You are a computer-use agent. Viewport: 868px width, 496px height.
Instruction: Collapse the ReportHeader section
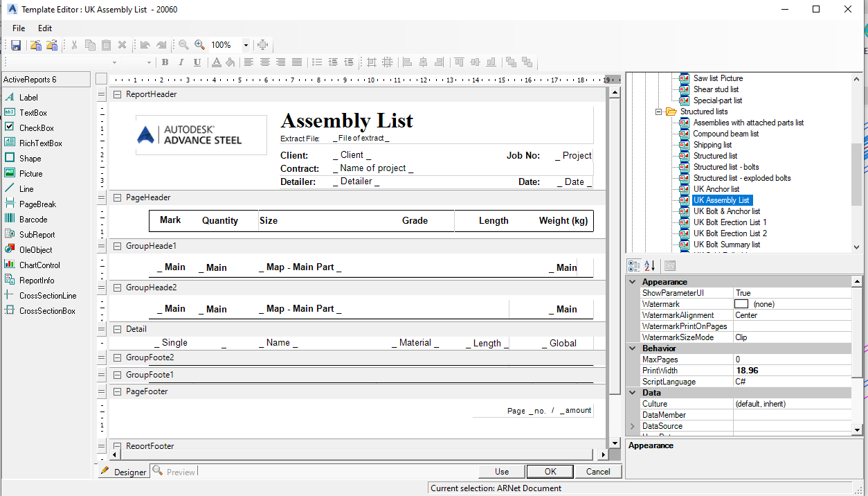[117, 94]
